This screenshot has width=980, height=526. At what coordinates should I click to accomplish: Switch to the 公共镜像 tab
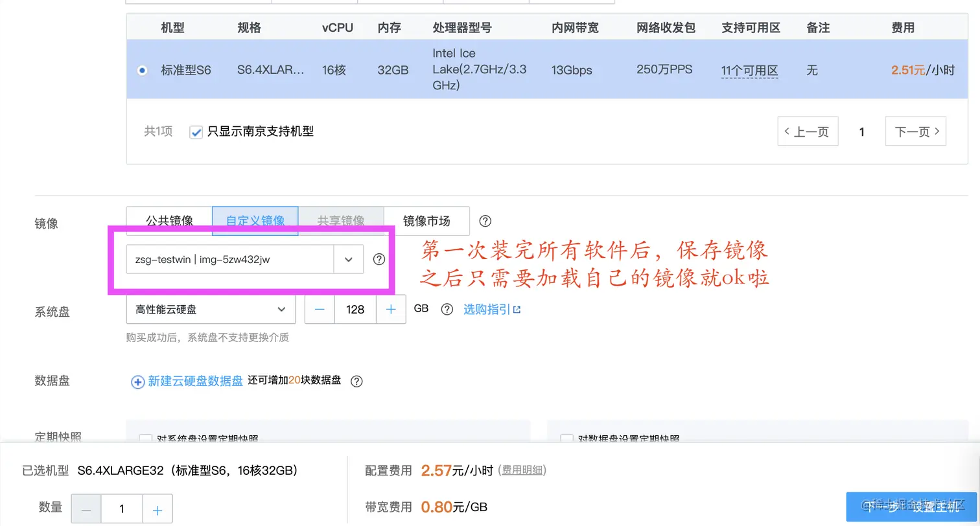(168, 220)
